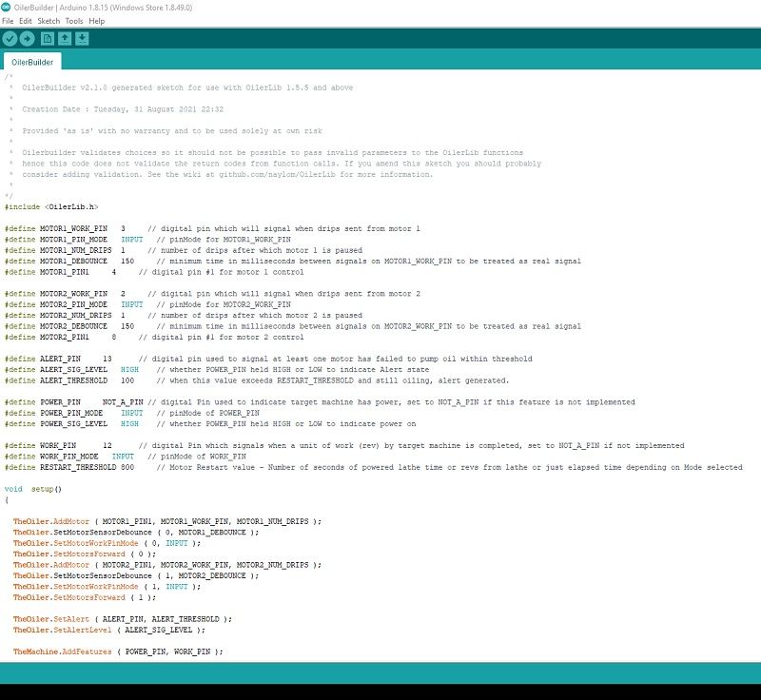Viewport: 761px width, 700px height.
Task: Click the '#define MOTOR2_PIN1 8' line
Action: tap(154, 337)
